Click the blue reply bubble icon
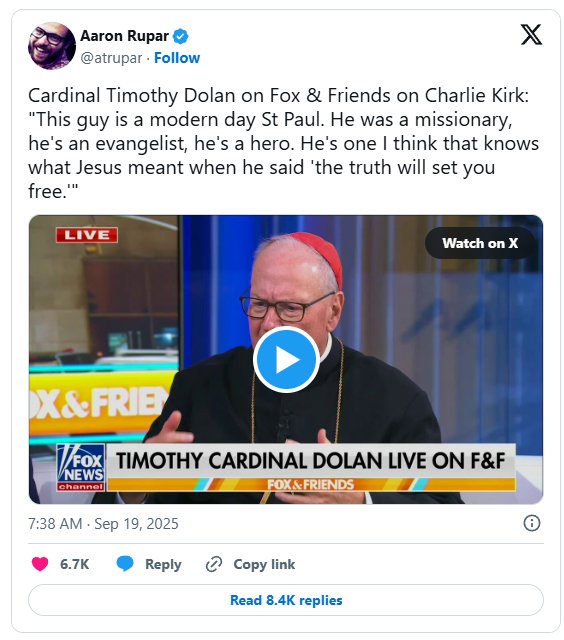This screenshot has height=640, width=564. point(125,564)
